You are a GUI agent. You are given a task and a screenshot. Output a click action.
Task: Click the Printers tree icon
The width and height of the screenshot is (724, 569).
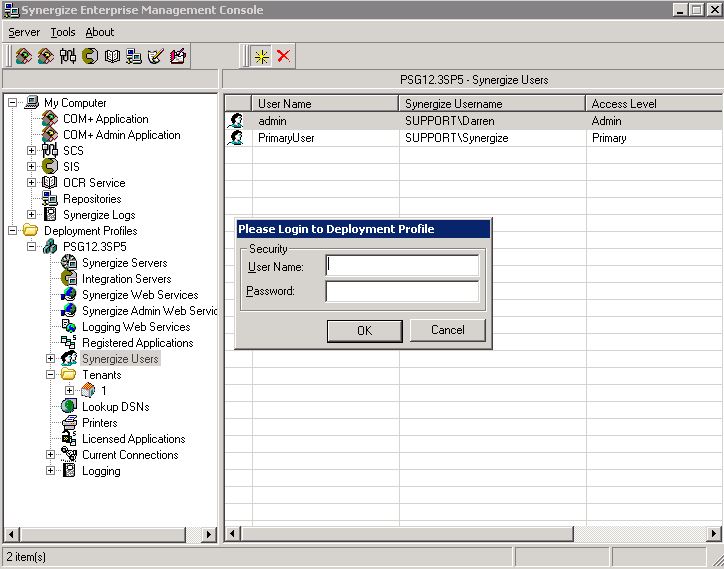(69, 422)
